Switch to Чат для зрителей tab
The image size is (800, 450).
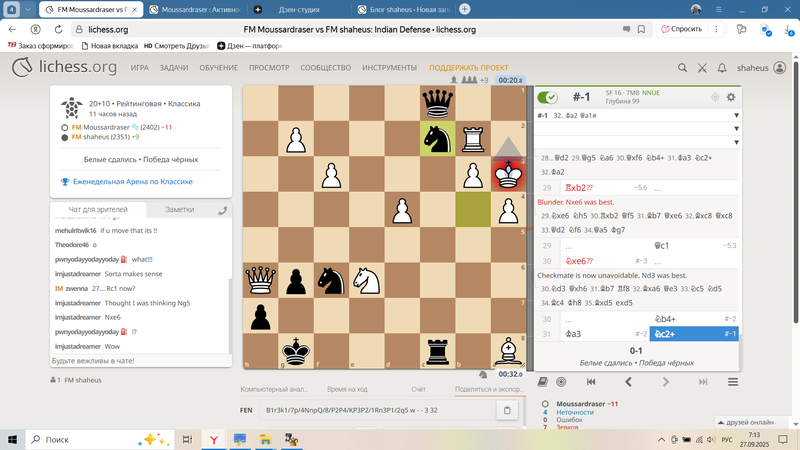[x=98, y=209]
